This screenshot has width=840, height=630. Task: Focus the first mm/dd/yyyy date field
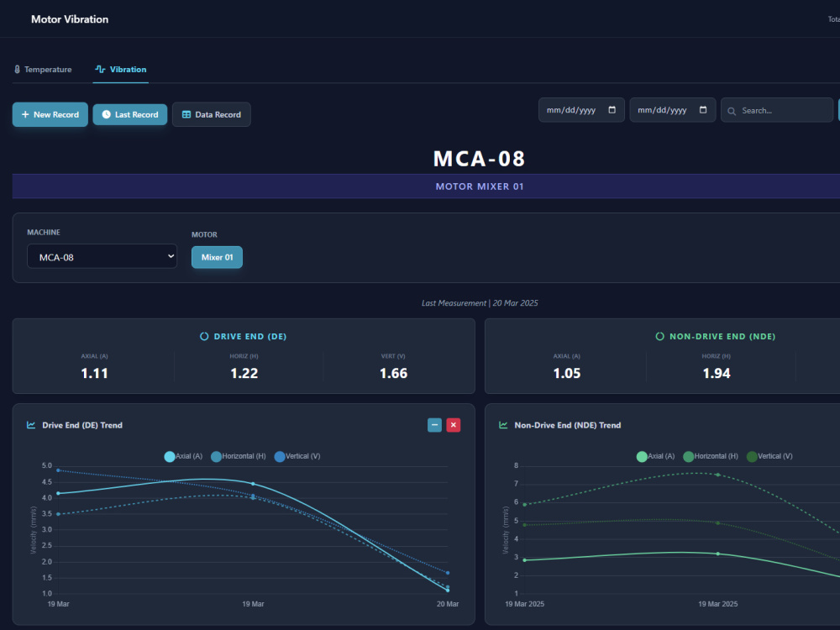coord(581,110)
